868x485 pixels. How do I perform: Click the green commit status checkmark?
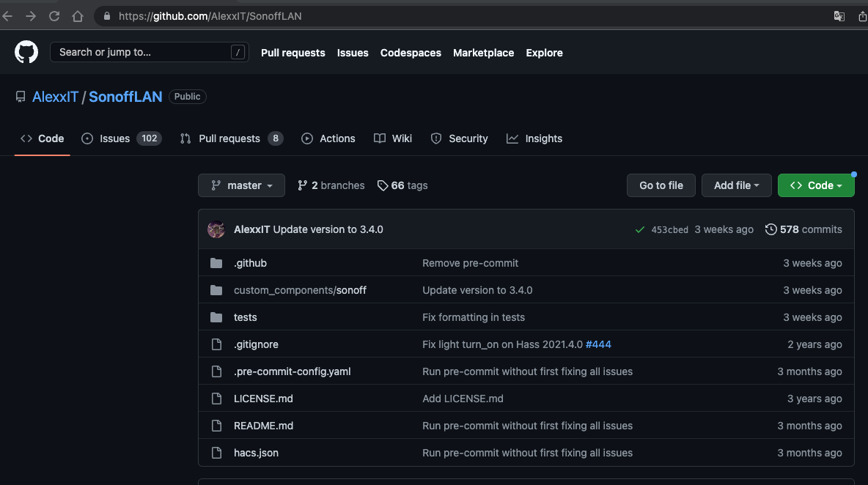tap(640, 229)
